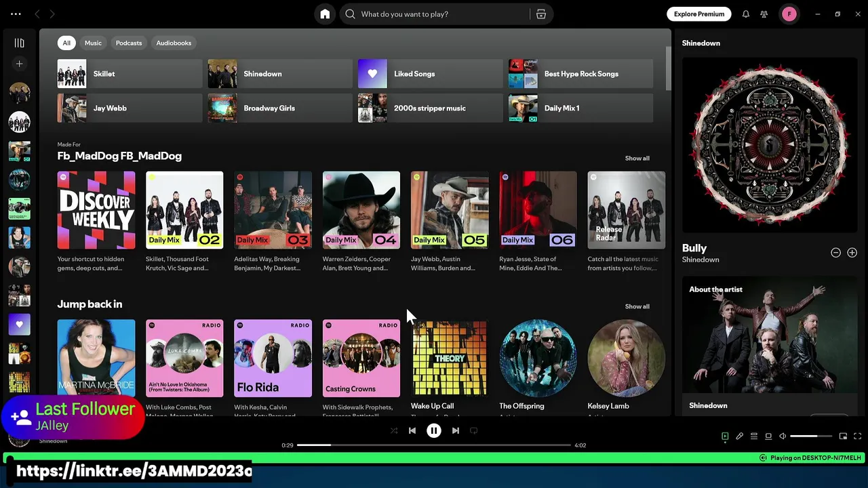This screenshot has height=488, width=868.
Task: Open the three-dot app menu
Action: pyautogui.click(x=16, y=14)
